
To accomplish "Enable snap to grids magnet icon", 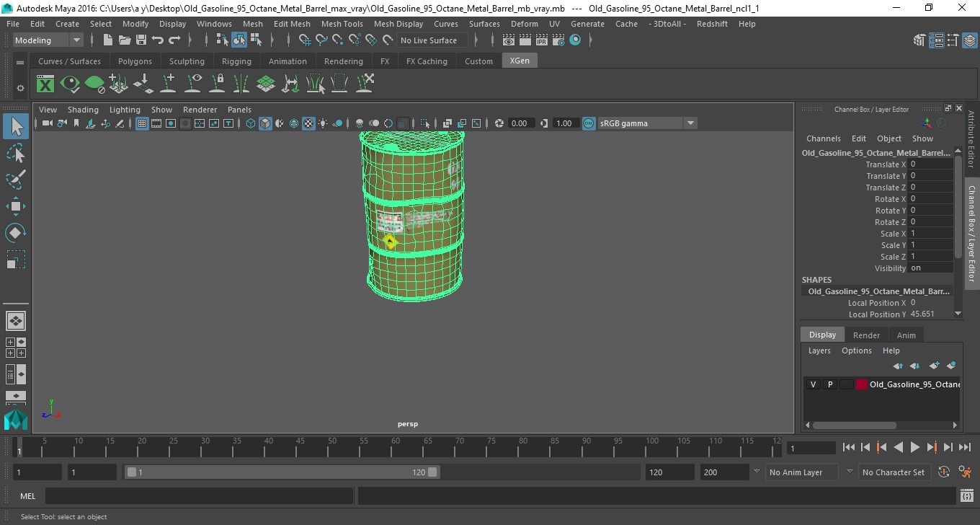I will 305,40.
